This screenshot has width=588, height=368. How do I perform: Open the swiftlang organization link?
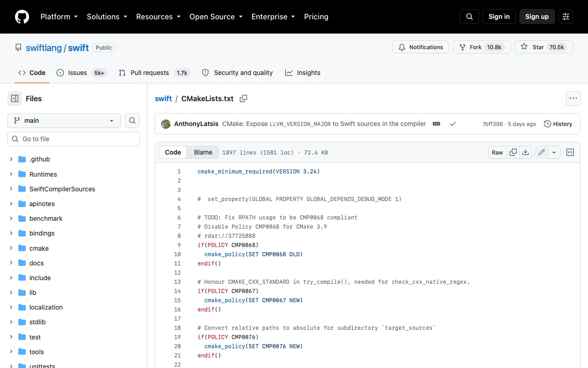point(44,48)
